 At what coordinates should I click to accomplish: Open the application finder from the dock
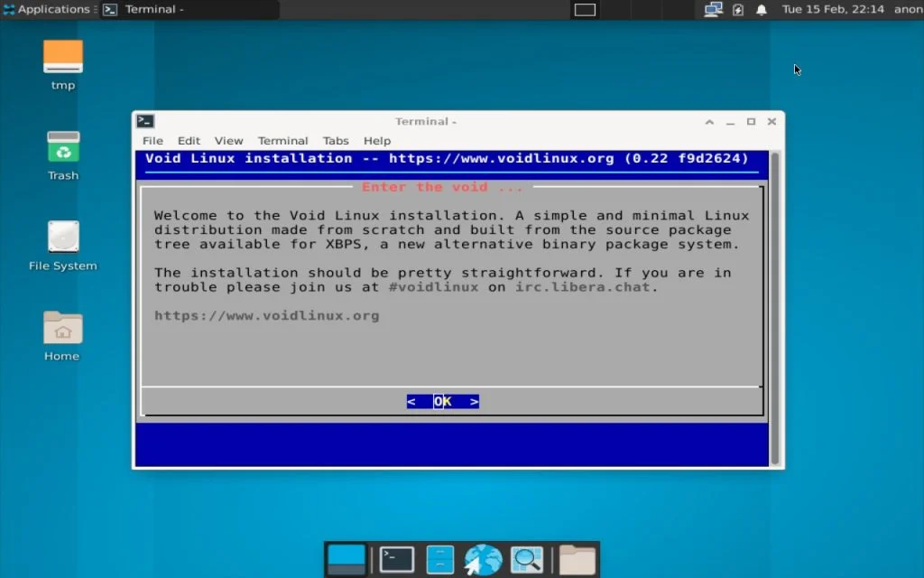[527, 558]
